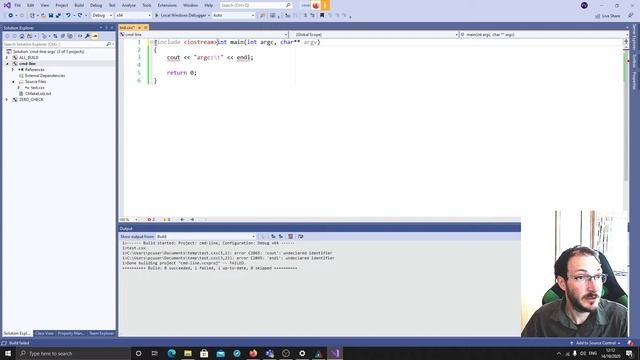Open the File menu
Image resolution: width=640 pixels, height=360 pixels.
coord(18,5)
